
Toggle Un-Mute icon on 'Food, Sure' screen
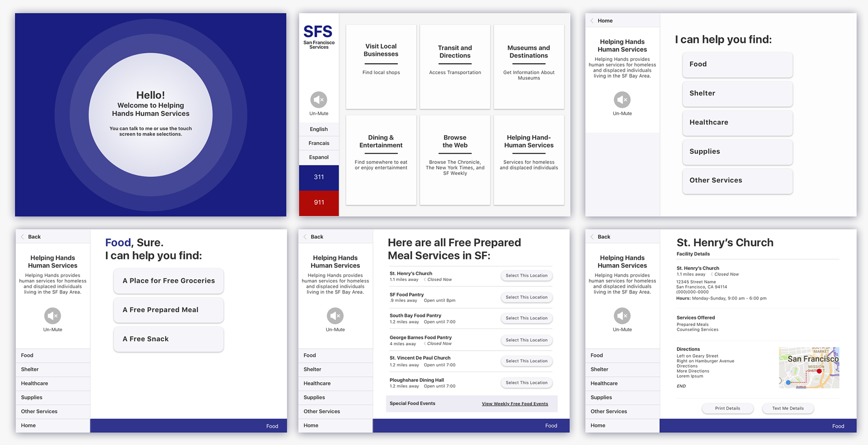pos(52,316)
